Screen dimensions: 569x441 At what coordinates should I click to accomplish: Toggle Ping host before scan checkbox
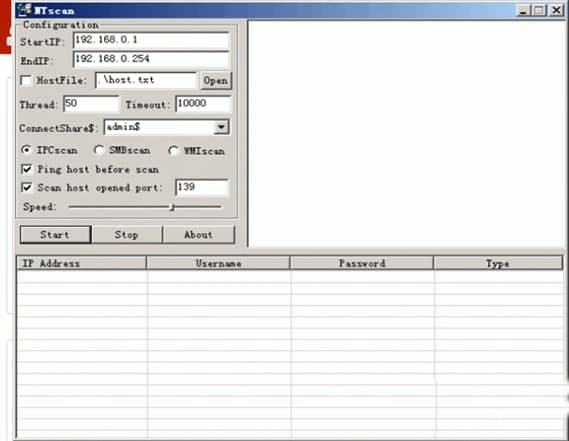click(26, 169)
